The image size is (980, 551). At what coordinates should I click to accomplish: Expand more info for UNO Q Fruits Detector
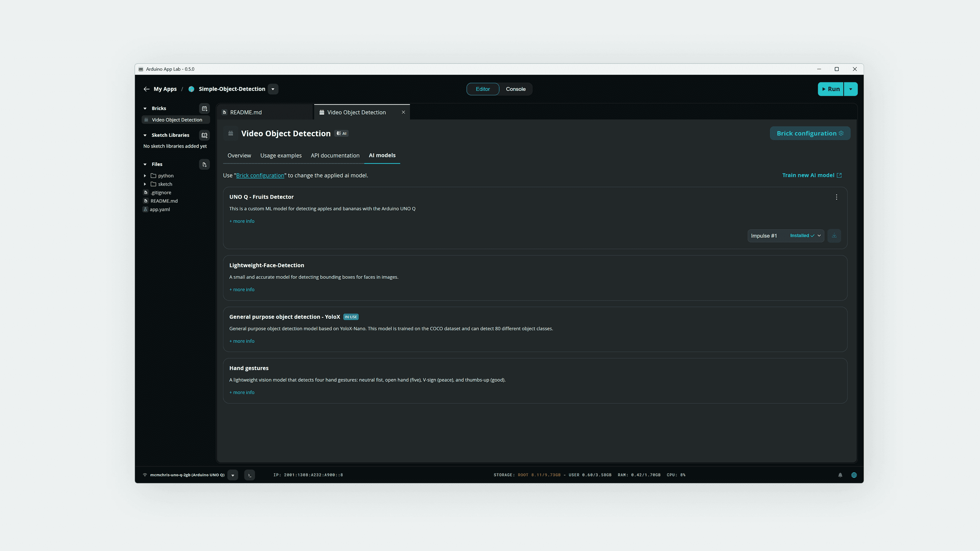[242, 221]
